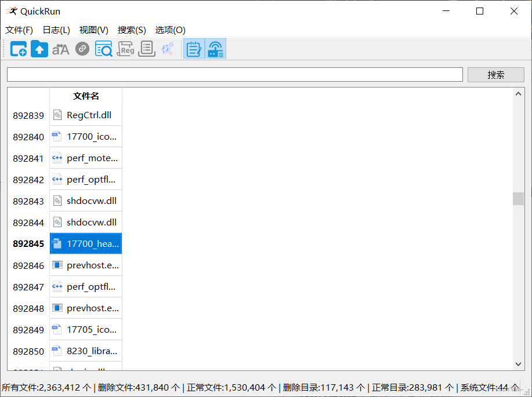Click the 搜索 button

pos(495,74)
